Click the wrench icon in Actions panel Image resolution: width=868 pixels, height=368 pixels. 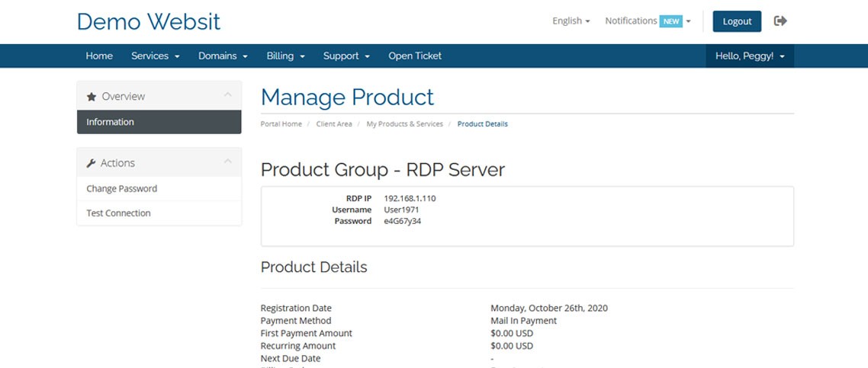coord(92,163)
